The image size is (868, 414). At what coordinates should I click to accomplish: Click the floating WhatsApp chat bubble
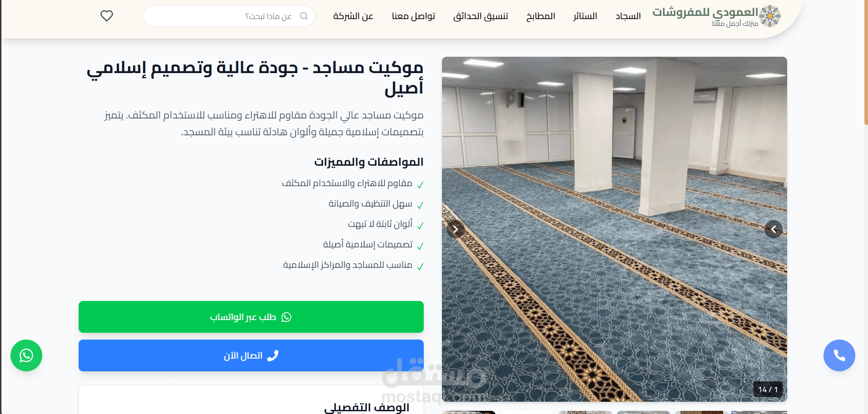coord(26,355)
